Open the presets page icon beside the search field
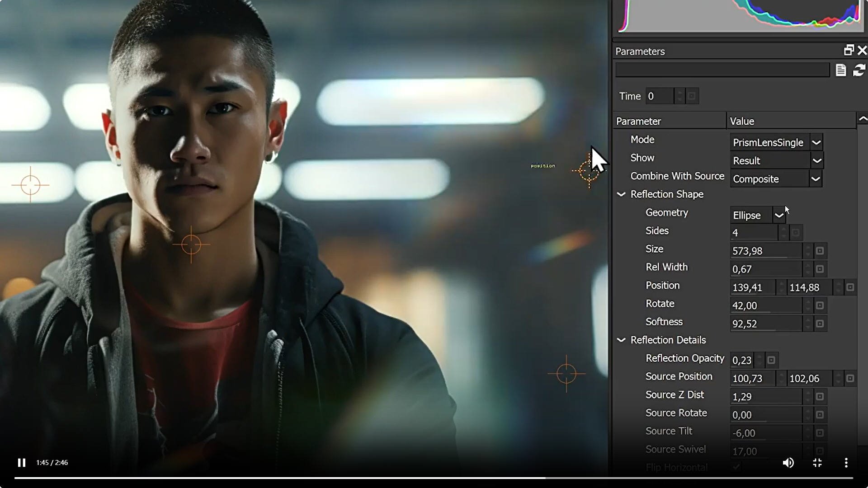Image resolution: width=868 pixels, height=488 pixels. click(x=841, y=70)
